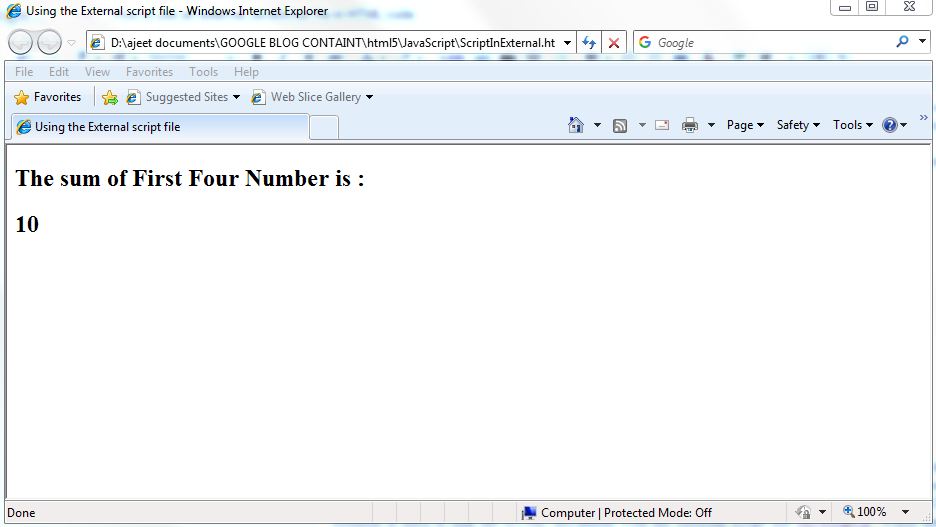Expand the Print dropdown arrow

[711, 125]
